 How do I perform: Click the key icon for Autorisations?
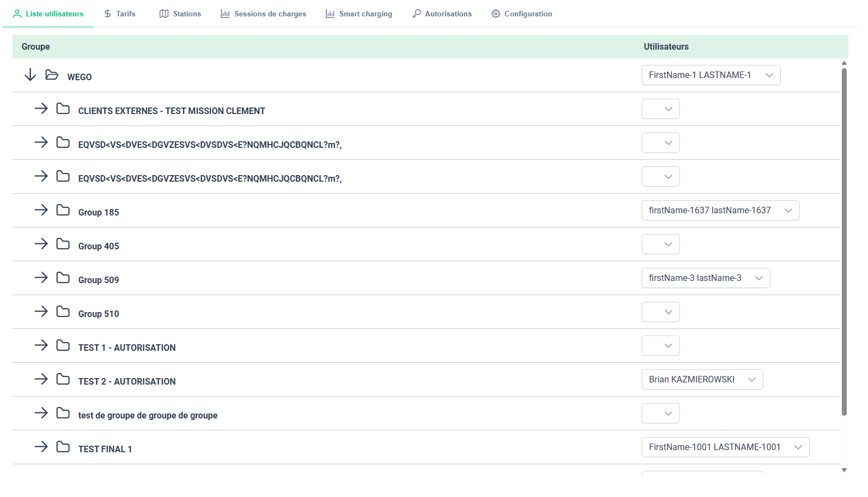click(x=417, y=14)
